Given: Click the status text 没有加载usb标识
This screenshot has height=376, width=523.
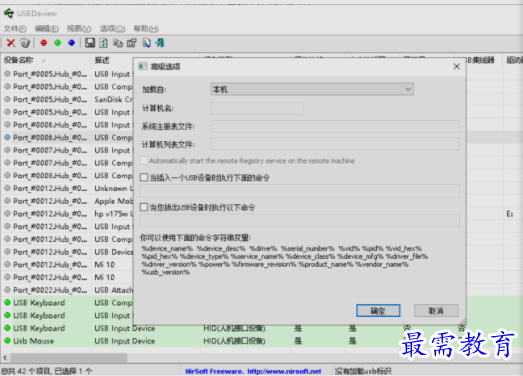Looking at the screenshot, I should pos(363,371).
